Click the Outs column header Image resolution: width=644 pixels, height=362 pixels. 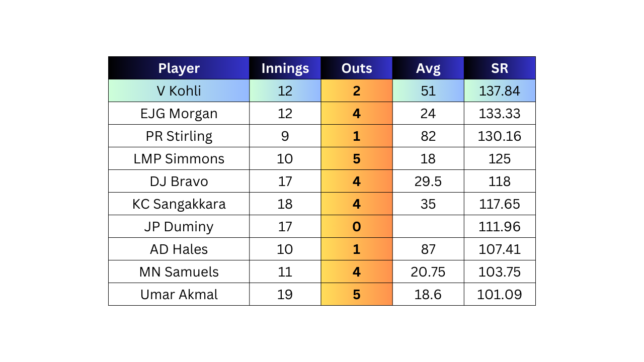click(x=356, y=68)
